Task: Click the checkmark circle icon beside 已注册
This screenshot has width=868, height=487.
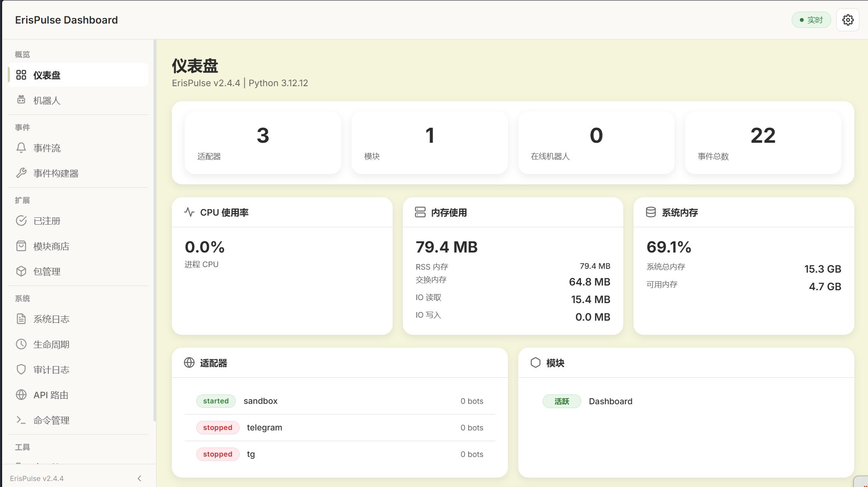Action: pyautogui.click(x=21, y=221)
